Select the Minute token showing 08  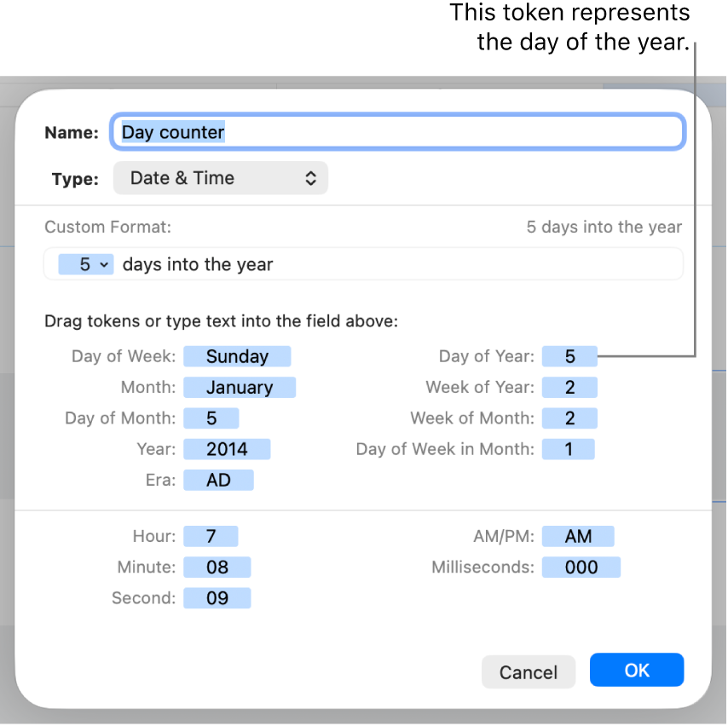point(217,567)
